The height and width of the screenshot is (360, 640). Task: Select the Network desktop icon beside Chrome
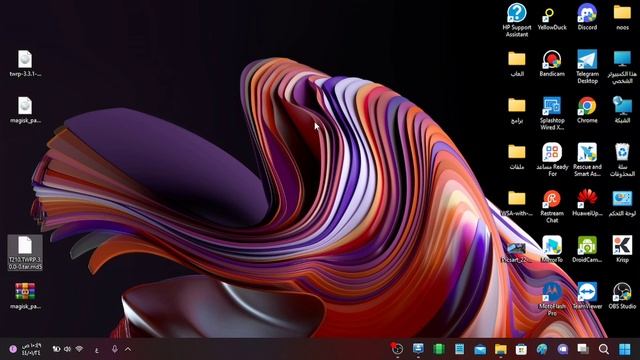point(622,109)
